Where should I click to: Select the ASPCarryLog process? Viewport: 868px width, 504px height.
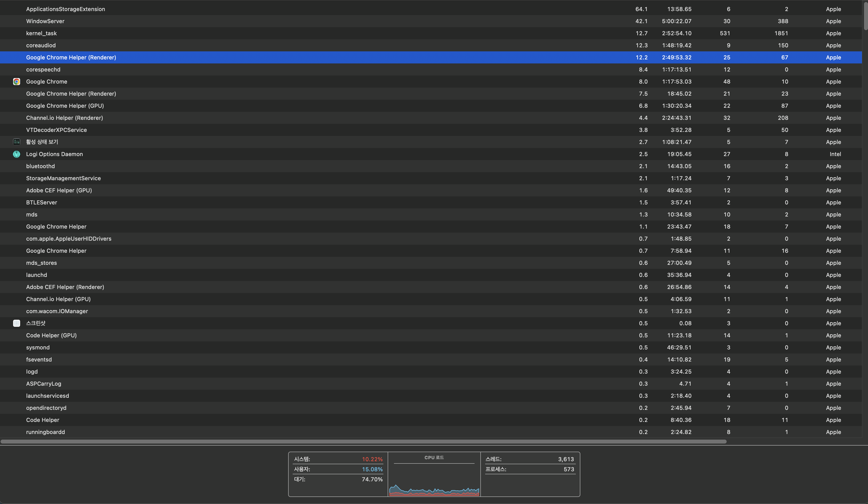click(431, 383)
